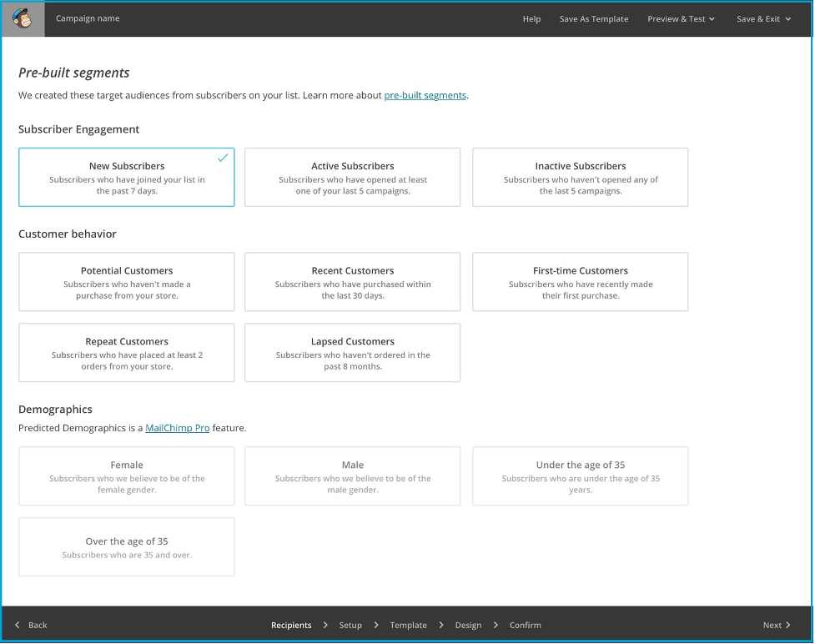Click the Pre-built segments heading
This screenshot has width=815, height=644.
73,73
